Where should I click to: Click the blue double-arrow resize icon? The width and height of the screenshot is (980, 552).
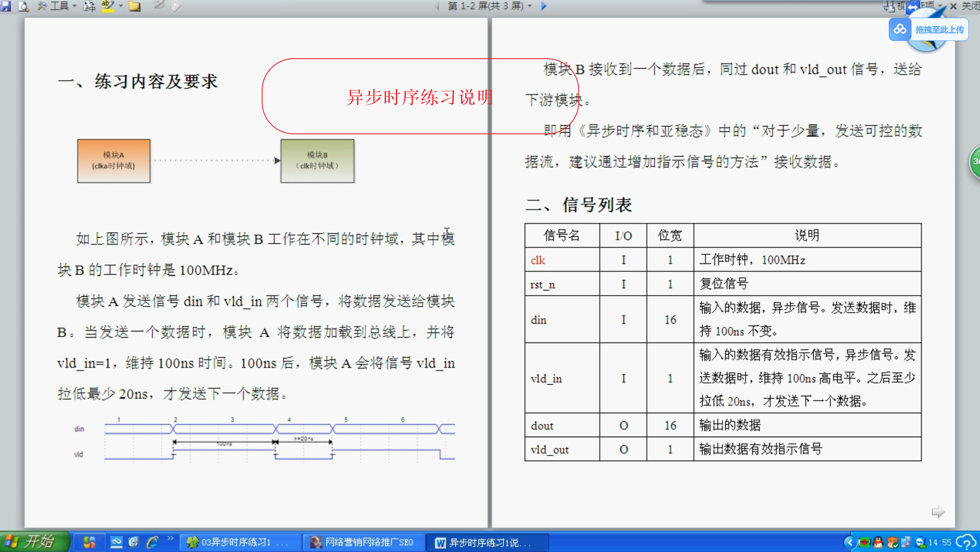[x=913, y=7]
